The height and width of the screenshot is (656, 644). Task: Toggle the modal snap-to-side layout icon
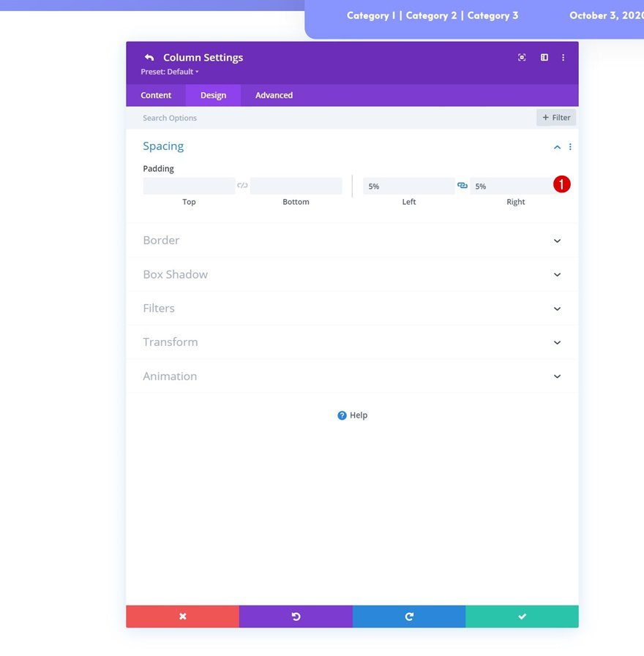[x=544, y=56]
